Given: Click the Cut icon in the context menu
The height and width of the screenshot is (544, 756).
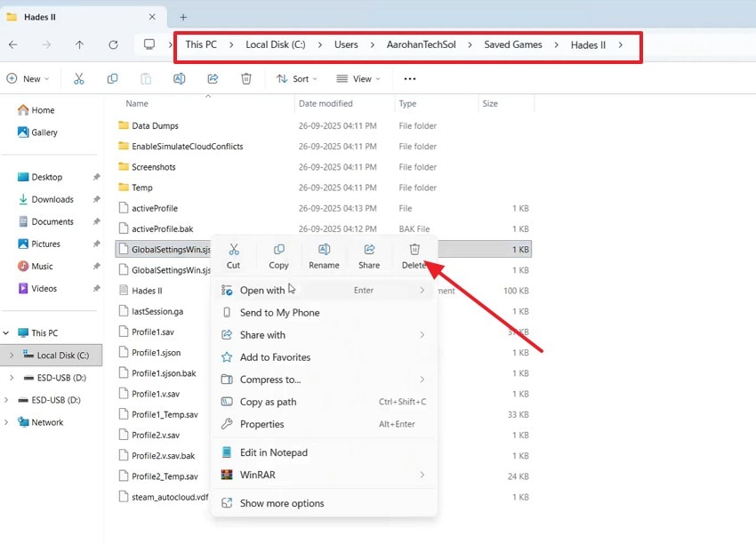Looking at the screenshot, I should (x=233, y=252).
